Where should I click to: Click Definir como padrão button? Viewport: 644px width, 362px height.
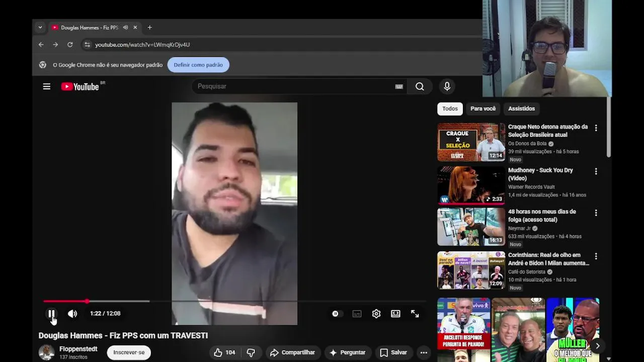[198, 65]
